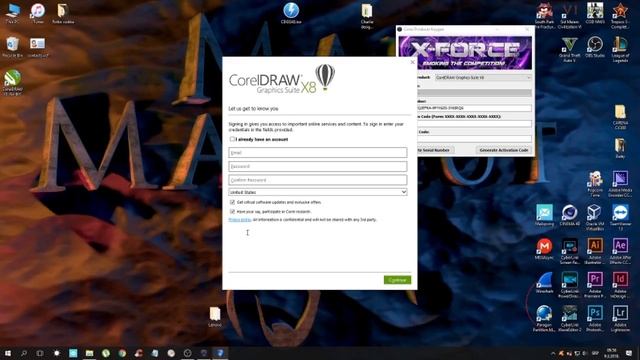The width and height of the screenshot is (640, 360).
Task: Open the United States country dropdown
Action: (318, 192)
